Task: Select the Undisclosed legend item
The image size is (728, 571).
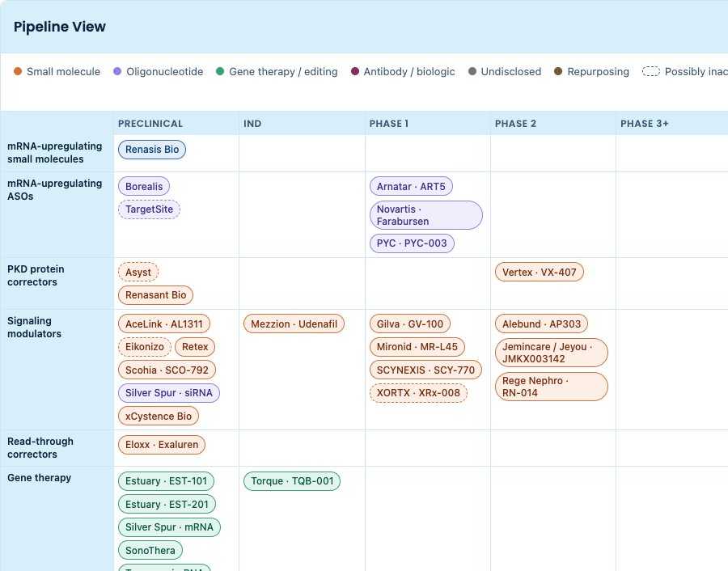Action: pos(505,71)
